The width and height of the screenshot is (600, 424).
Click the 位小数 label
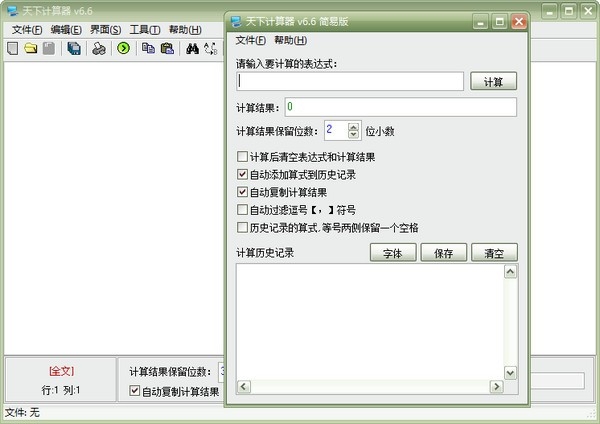380,131
